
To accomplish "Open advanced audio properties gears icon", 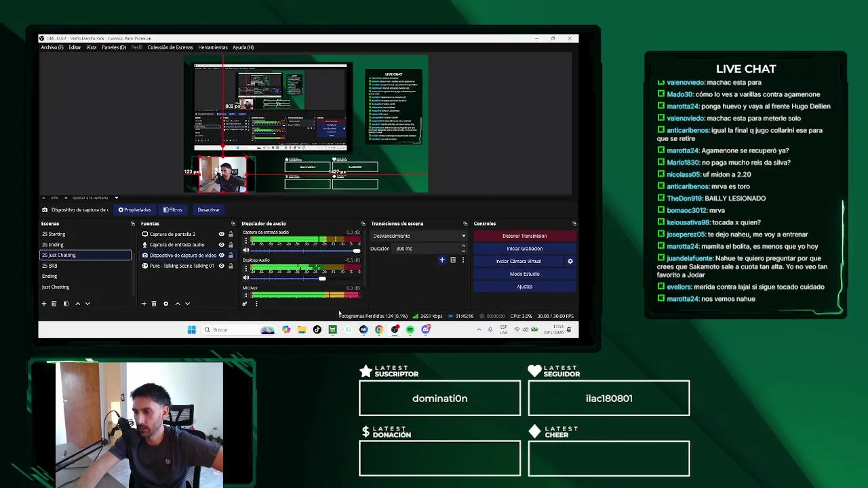I will click(245, 304).
